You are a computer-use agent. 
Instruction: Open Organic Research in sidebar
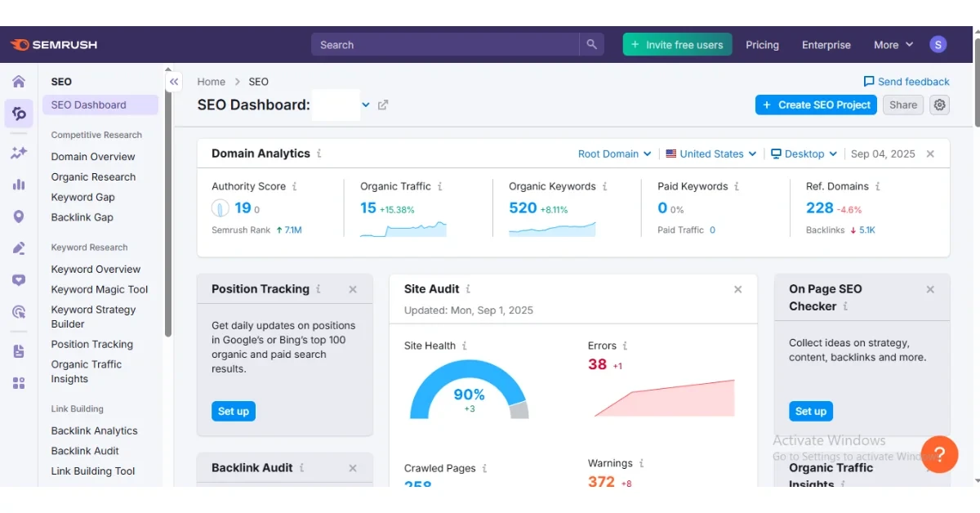click(x=93, y=177)
